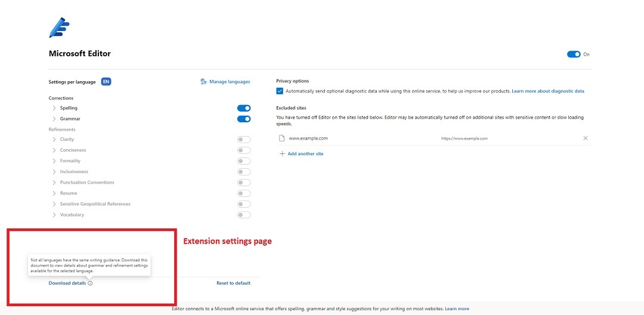This screenshot has width=644, height=315.
Task: Click the info icon beside Download details
Action: pyautogui.click(x=91, y=283)
